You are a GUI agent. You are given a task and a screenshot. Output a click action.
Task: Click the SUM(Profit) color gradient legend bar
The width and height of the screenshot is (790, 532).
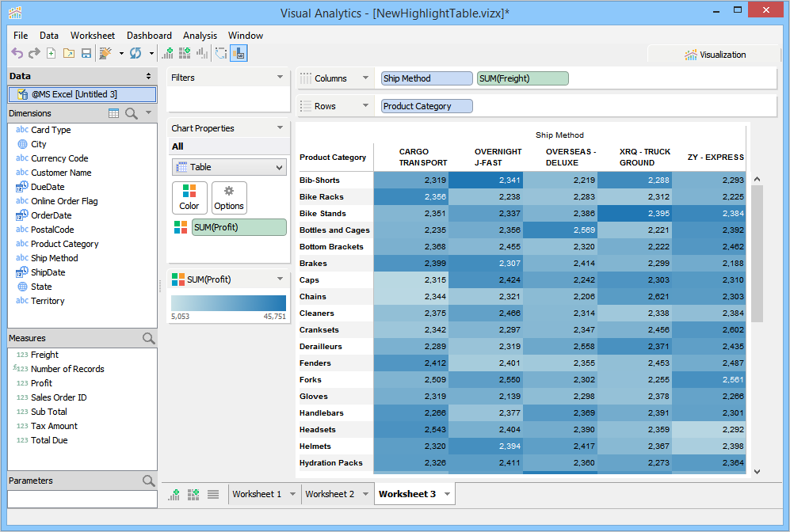coord(228,303)
